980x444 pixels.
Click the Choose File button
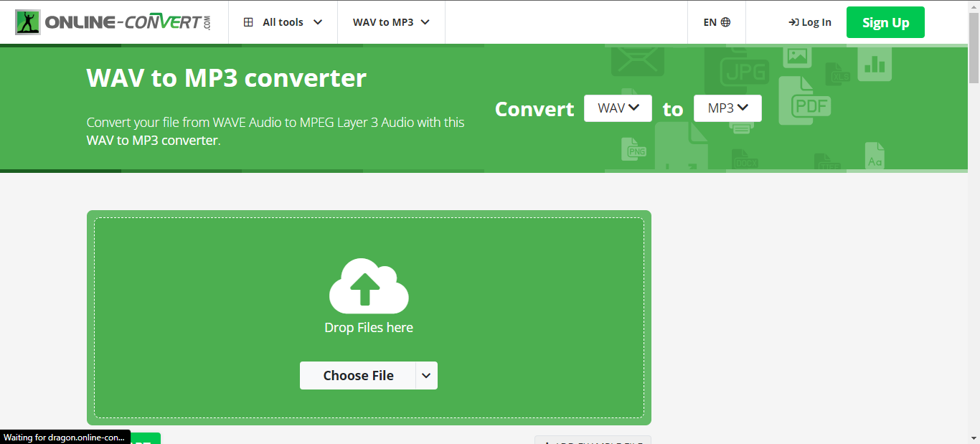pyautogui.click(x=358, y=376)
